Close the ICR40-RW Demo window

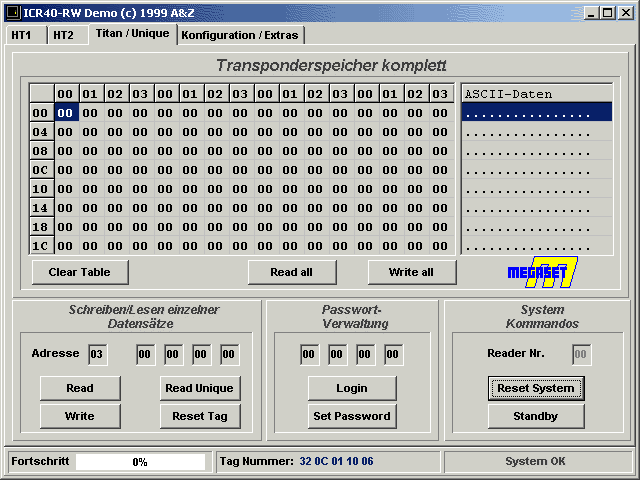pyautogui.click(x=626, y=13)
